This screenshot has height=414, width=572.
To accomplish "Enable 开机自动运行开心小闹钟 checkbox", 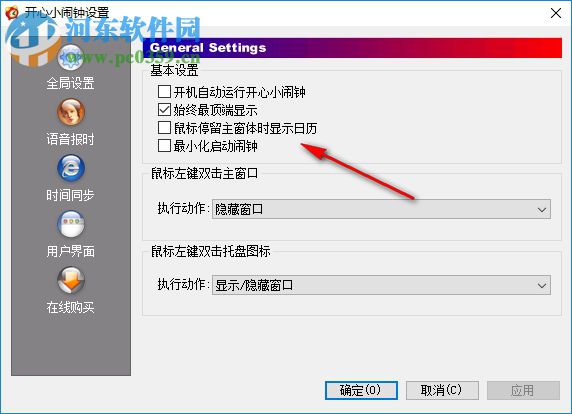I will 164,92.
